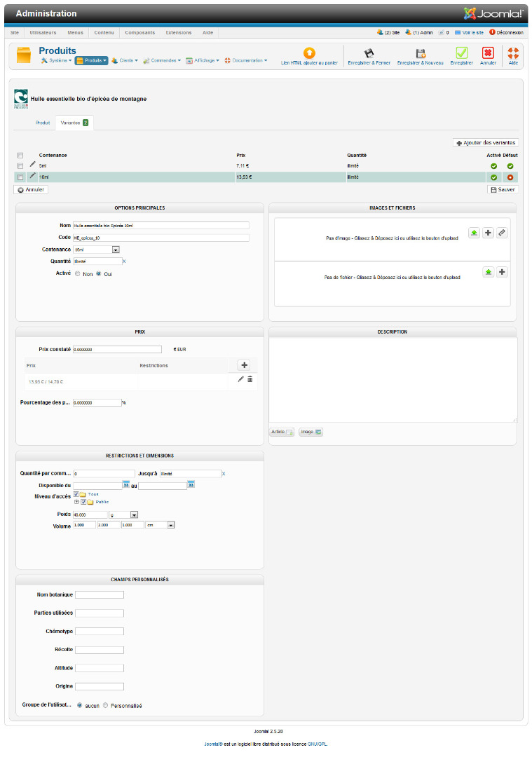Add image with plus icon
Screen dimensions: 532x757
point(488,233)
